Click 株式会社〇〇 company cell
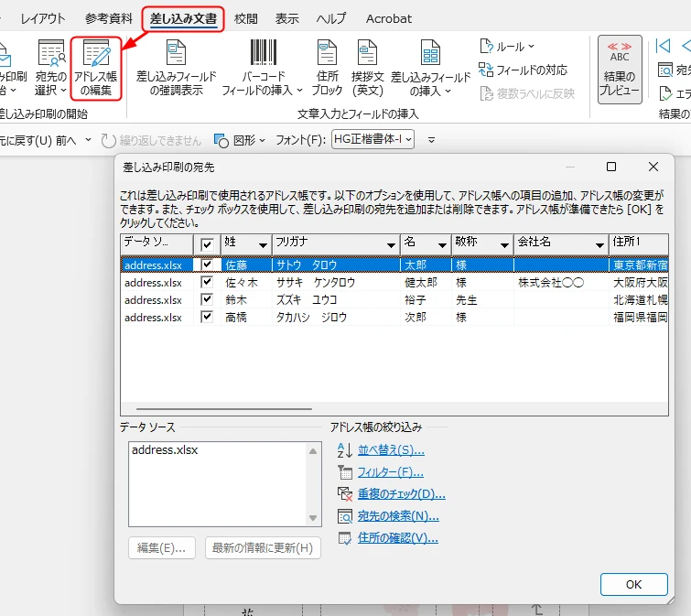The width and height of the screenshot is (691, 616). coord(561,282)
